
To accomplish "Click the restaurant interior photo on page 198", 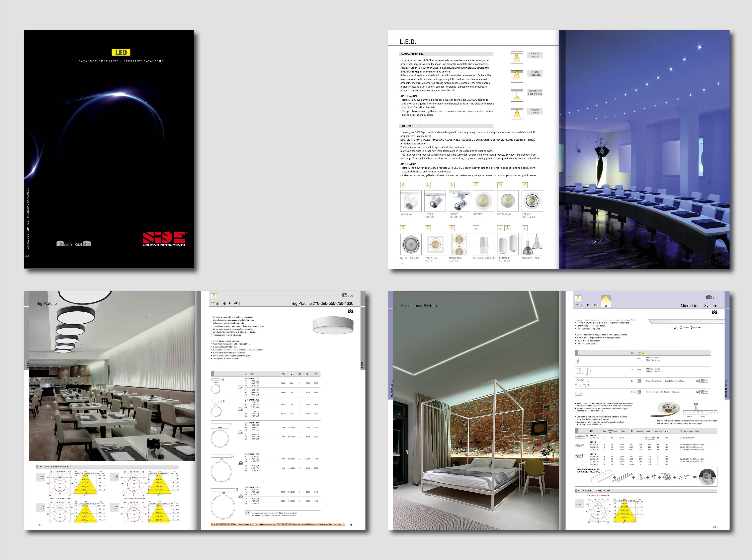I will (x=112, y=376).
